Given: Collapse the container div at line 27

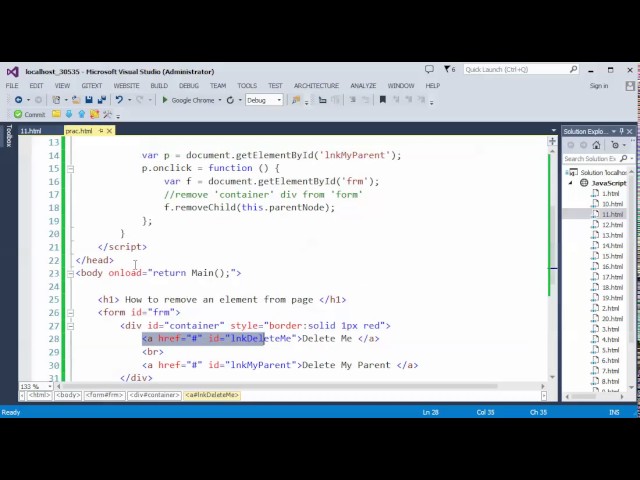Looking at the screenshot, I should [71, 326].
